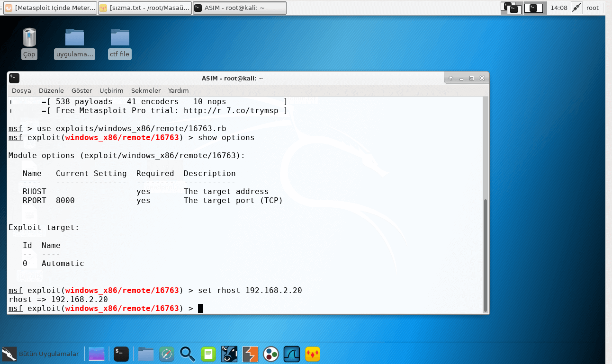
Task: Open the Göster menu in terminal
Action: click(x=81, y=90)
